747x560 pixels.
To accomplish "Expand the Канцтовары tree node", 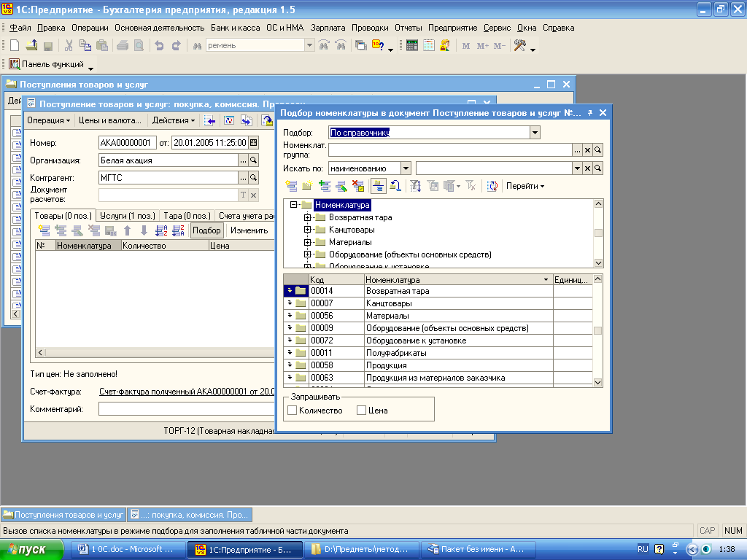I will 307,230.
